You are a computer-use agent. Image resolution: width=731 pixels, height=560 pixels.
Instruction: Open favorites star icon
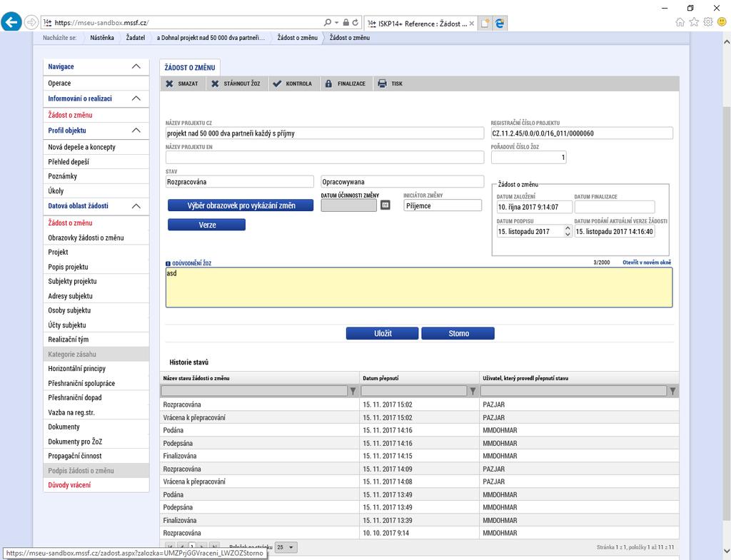(x=694, y=22)
